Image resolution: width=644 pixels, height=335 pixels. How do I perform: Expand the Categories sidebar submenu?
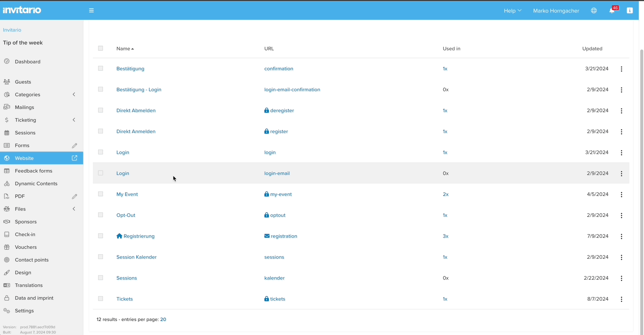tap(74, 95)
